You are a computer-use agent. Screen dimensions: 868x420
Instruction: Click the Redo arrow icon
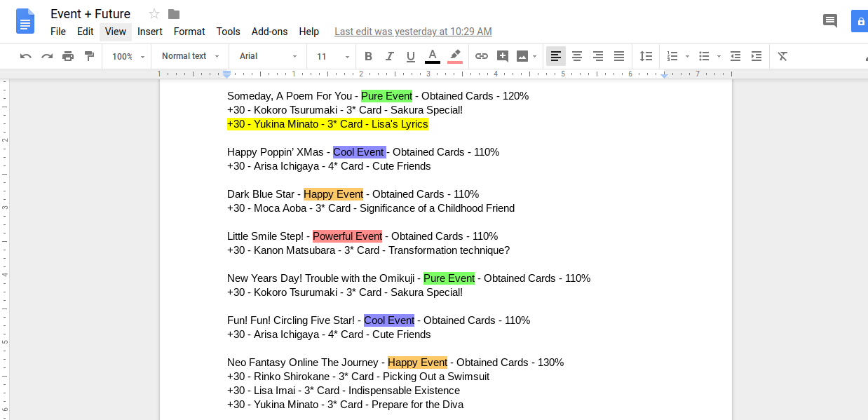tap(47, 56)
